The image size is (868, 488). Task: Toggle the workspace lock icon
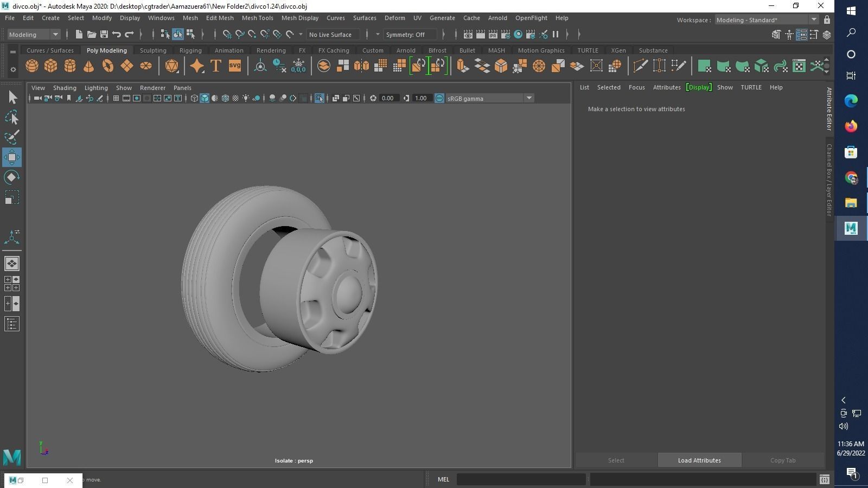tap(827, 20)
